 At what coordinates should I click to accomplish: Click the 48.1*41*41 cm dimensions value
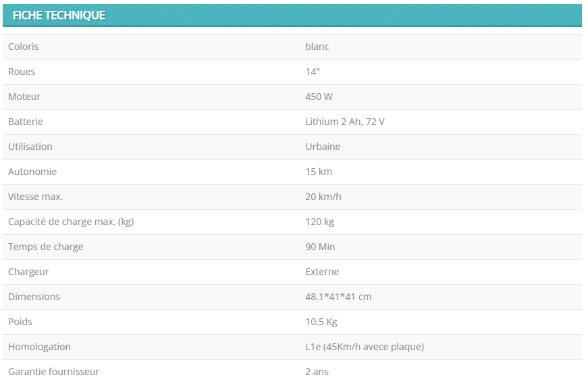(338, 297)
